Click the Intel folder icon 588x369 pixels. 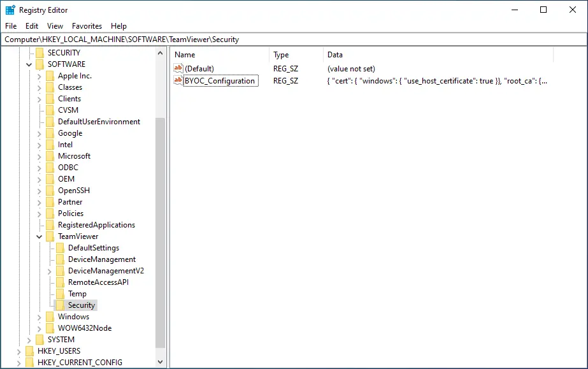coord(50,145)
